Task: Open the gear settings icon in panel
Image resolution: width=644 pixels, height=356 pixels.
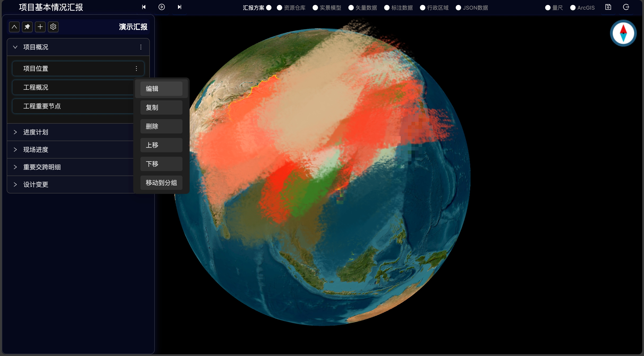Action: (53, 27)
